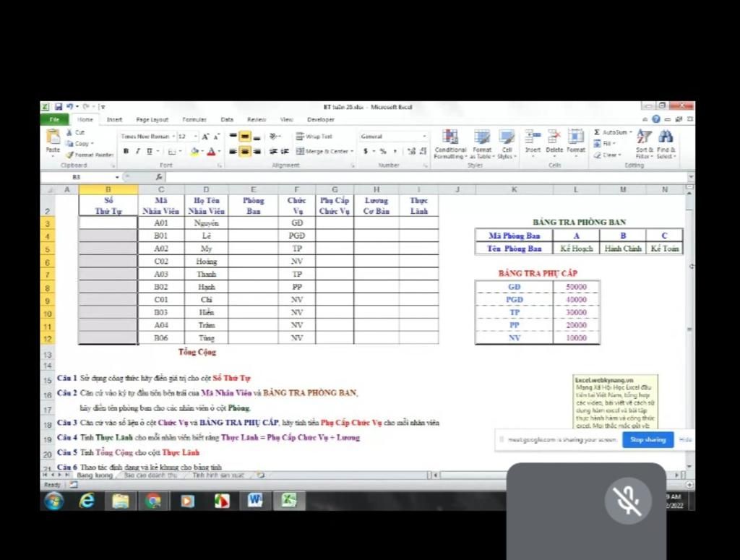Click the red Font Color swatch
Screen dimensions: 740x560
(x=211, y=152)
